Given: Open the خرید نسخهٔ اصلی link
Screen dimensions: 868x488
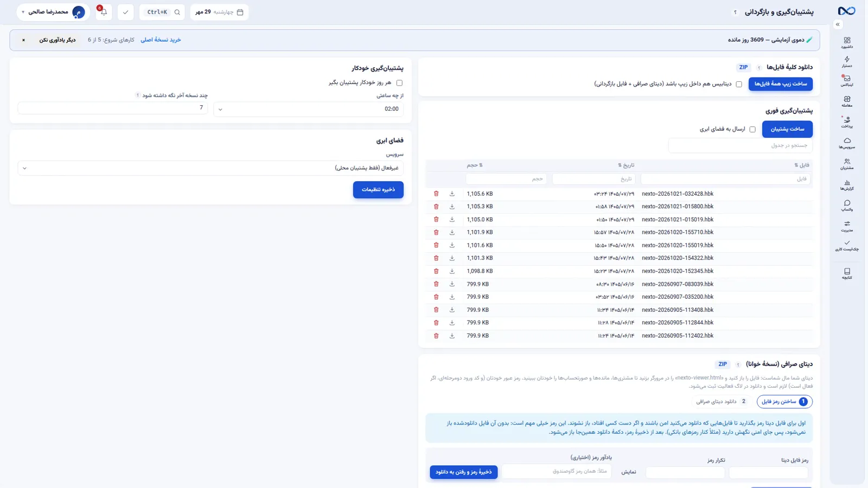Looking at the screenshot, I should coord(161,40).
